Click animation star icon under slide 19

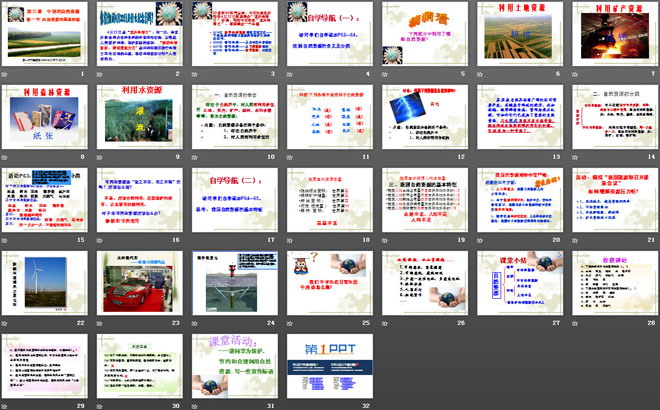tap(385, 240)
